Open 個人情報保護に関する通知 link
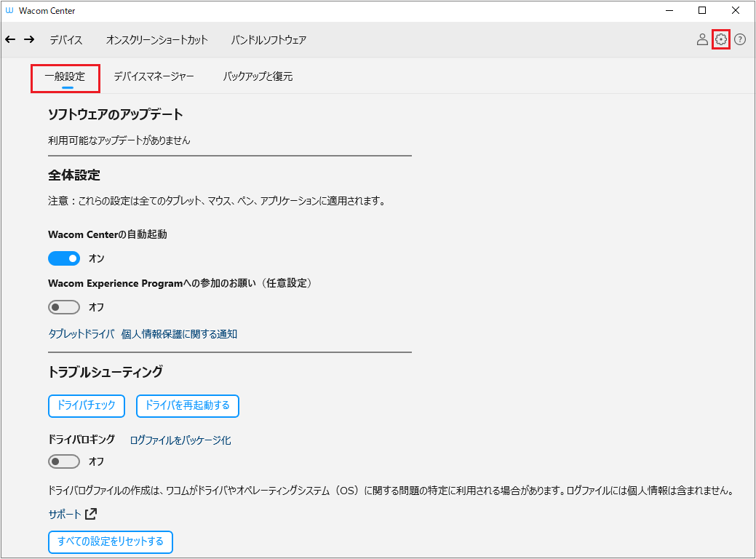The width and height of the screenshot is (756, 559). click(x=179, y=334)
